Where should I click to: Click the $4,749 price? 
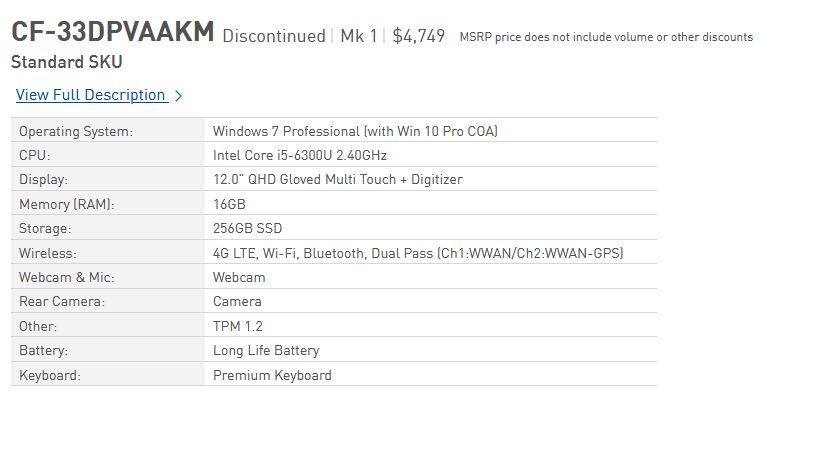(419, 36)
